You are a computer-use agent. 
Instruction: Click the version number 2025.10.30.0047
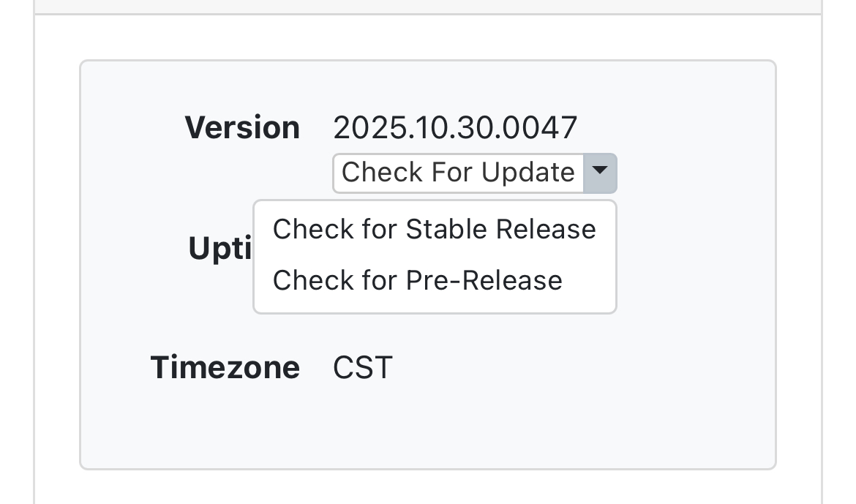455,127
